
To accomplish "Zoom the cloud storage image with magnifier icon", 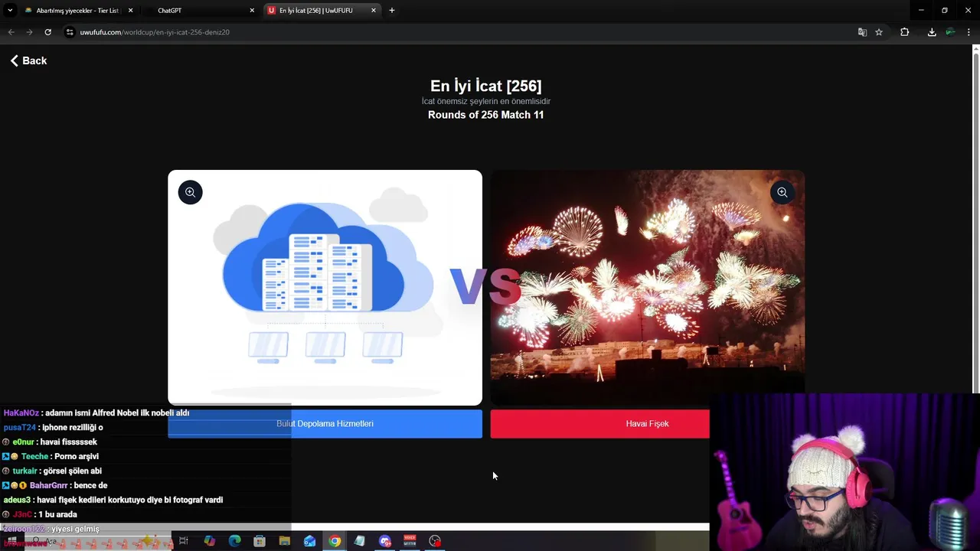I will coord(191,192).
